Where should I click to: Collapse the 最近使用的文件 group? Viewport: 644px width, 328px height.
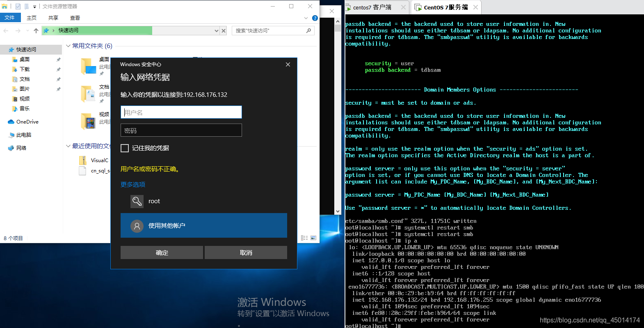coord(69,146)
